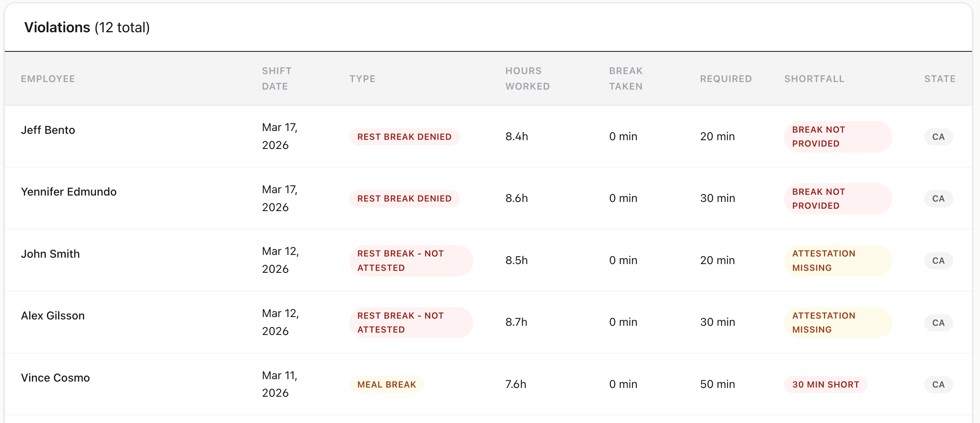Click Yennifer Edmundo's BREAK NOT PROVIDED shortfall badge

[x=837, y=198]
